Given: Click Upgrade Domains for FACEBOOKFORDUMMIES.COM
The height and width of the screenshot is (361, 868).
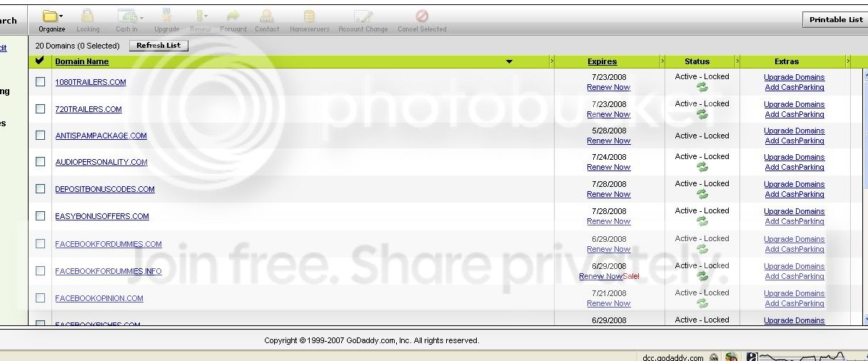Looking at the screenshot, I should [794, 239].
